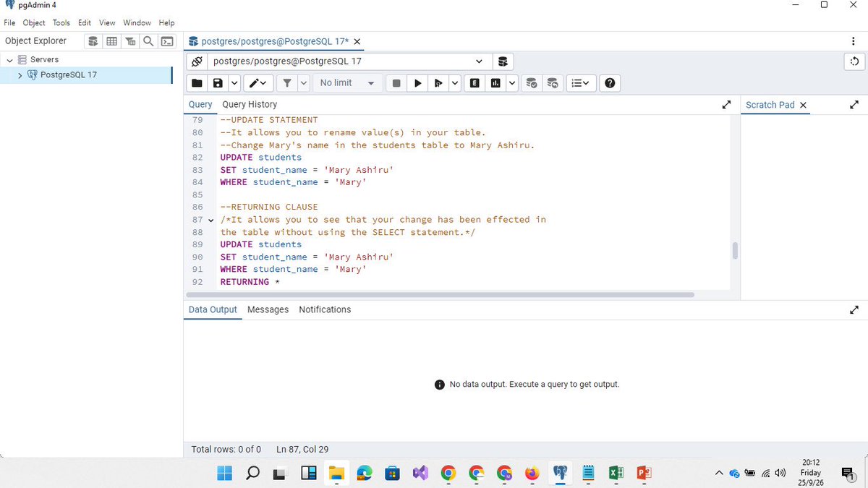Open the Object menu
This screenshot has height=488, width=868.
tap(34, 23)
